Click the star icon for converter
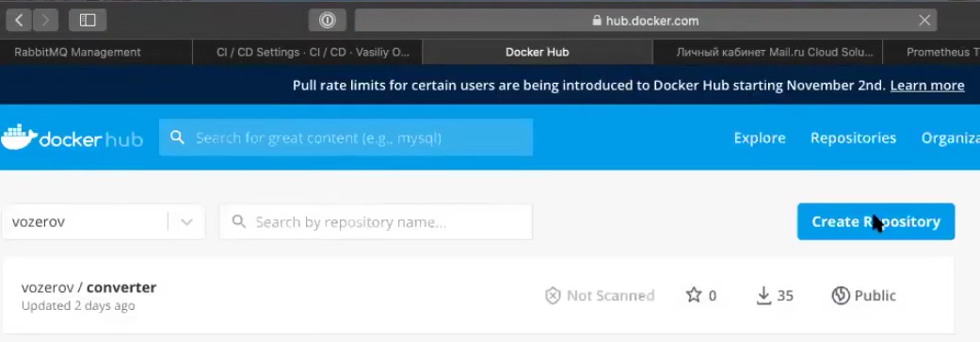This screenshot has width=980, height=342. pyautogui.click(x=694, y=295)
